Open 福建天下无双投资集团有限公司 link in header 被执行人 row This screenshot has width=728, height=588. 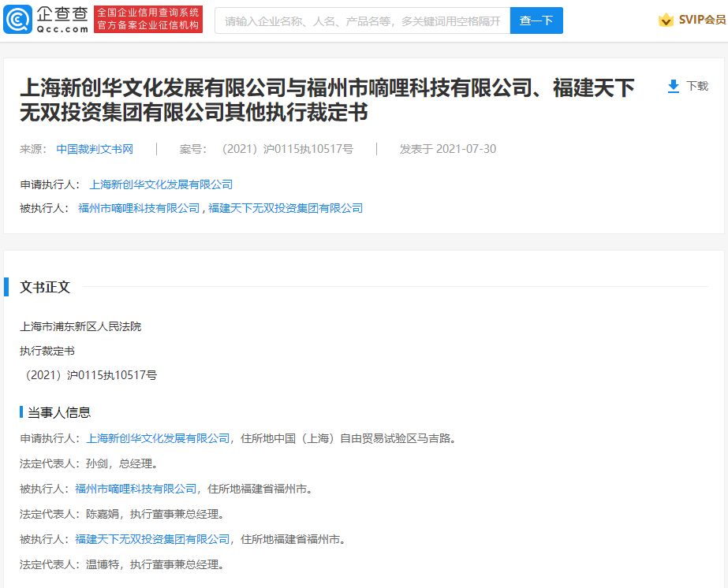point(285,208)
